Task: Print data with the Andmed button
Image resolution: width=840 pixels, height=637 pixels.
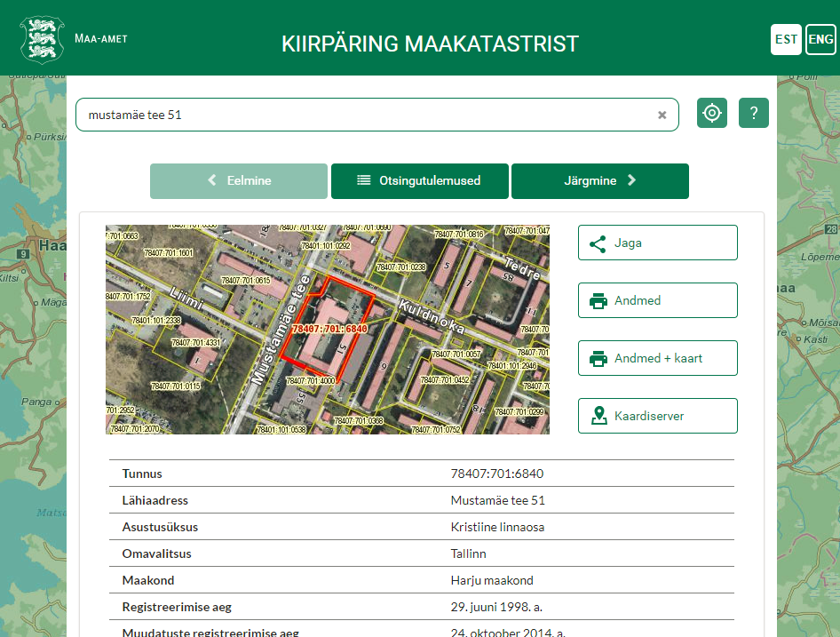Action: (x=658, y=300)
